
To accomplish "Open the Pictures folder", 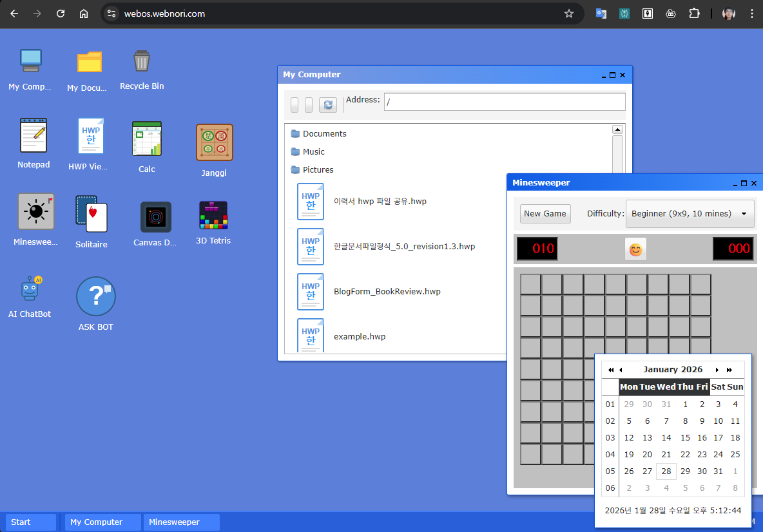I will (318, 170).
